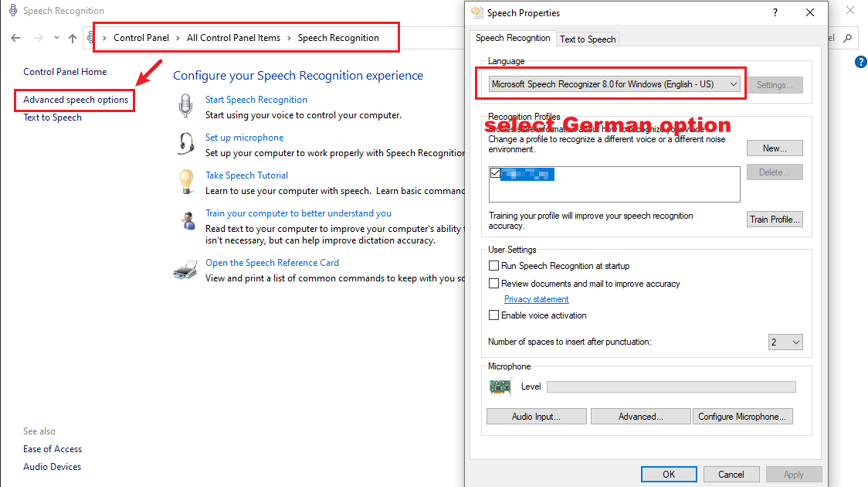The width and height of the screenshot is (868, 487).
Task: Click the microphone icon beside Start Speech Recognition
Action: coord(186,105)
